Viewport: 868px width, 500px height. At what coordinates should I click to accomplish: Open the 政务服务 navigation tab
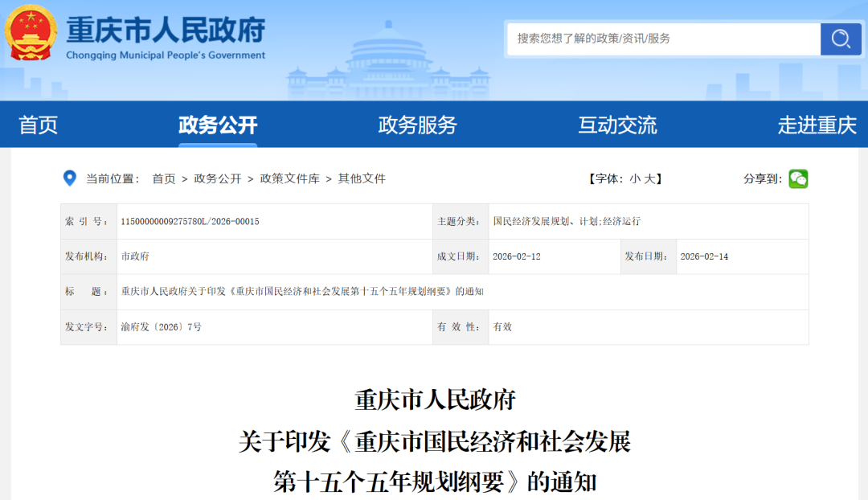coord(416,125)
